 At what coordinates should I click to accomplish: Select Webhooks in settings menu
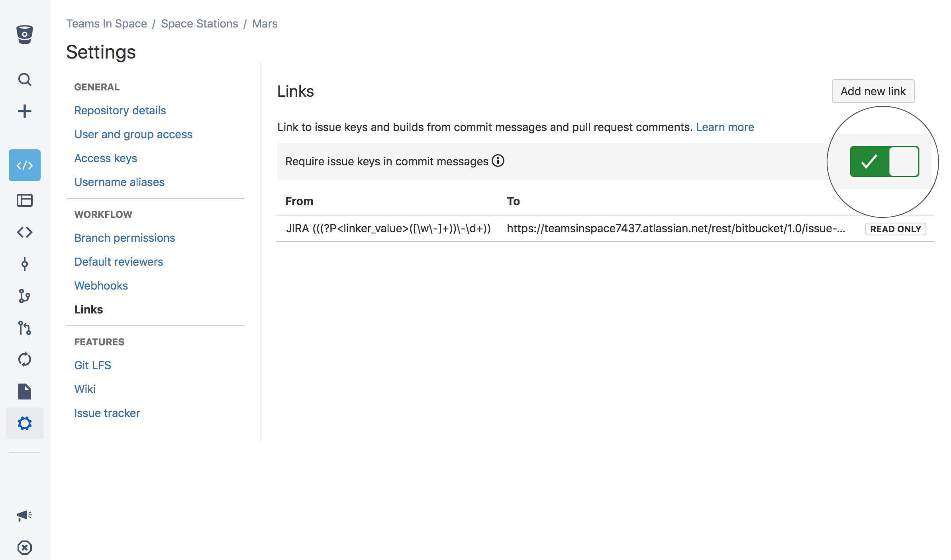[101, 286]
